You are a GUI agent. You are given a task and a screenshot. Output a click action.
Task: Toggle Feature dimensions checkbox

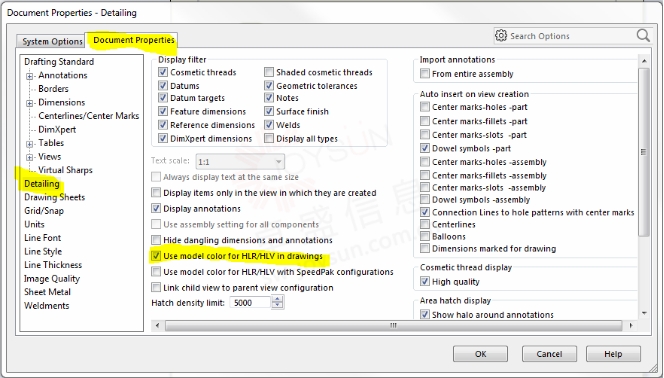pyautogui.click(x=163, y=111)
